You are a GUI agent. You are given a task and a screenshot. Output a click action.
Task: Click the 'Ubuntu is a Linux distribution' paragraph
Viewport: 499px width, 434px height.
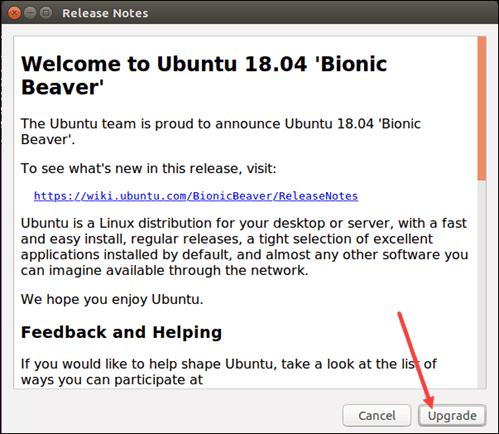(244, 247)
